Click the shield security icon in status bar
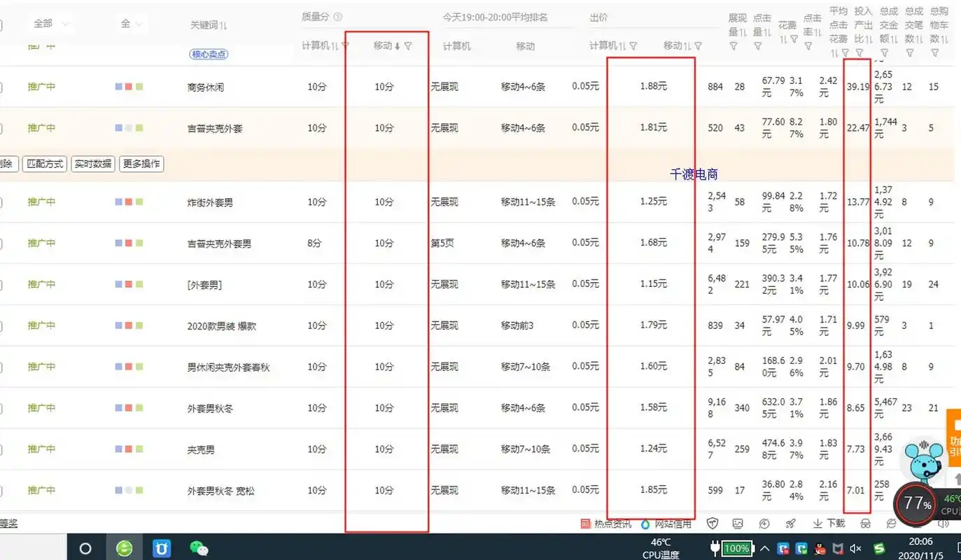 tap(713, 523)
